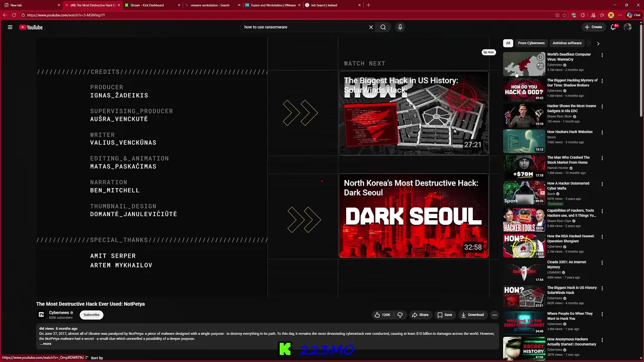
Task: Click the page vertical scrollbar
Action: pyautogui.click(x=641, y=70)
